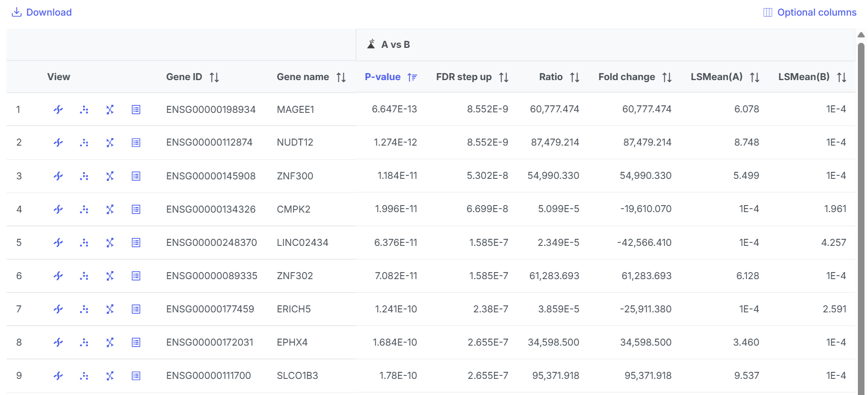This screenshot has width=868, height=395.
Task: Click gene ID ENSG00000177459
Action: coord(210,309)
